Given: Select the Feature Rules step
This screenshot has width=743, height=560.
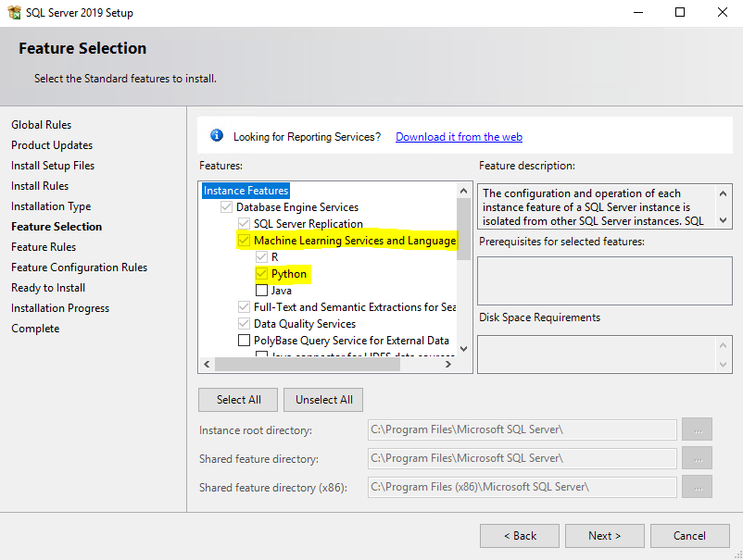Looking at the screenshot, I should (44, 246).
